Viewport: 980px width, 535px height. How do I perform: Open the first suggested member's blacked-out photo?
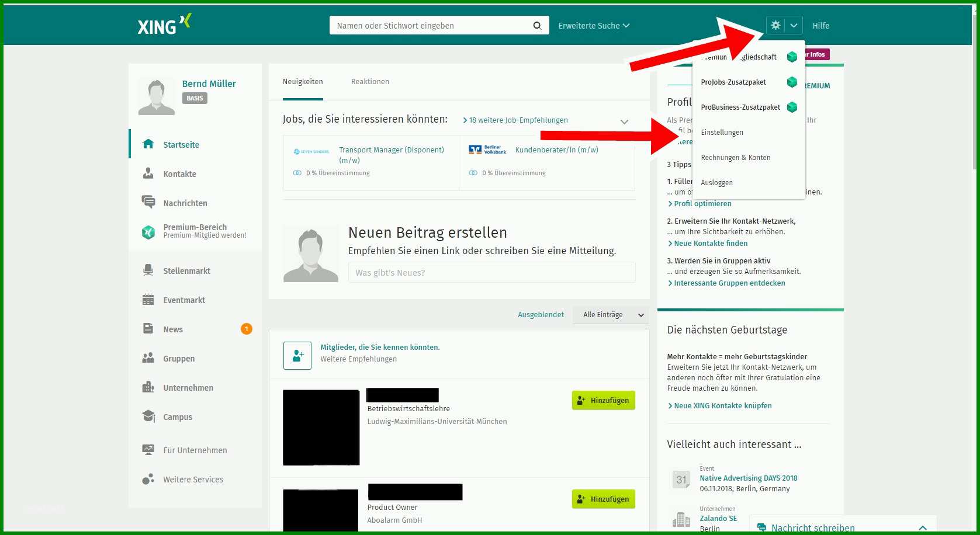[x=321, y=428]
